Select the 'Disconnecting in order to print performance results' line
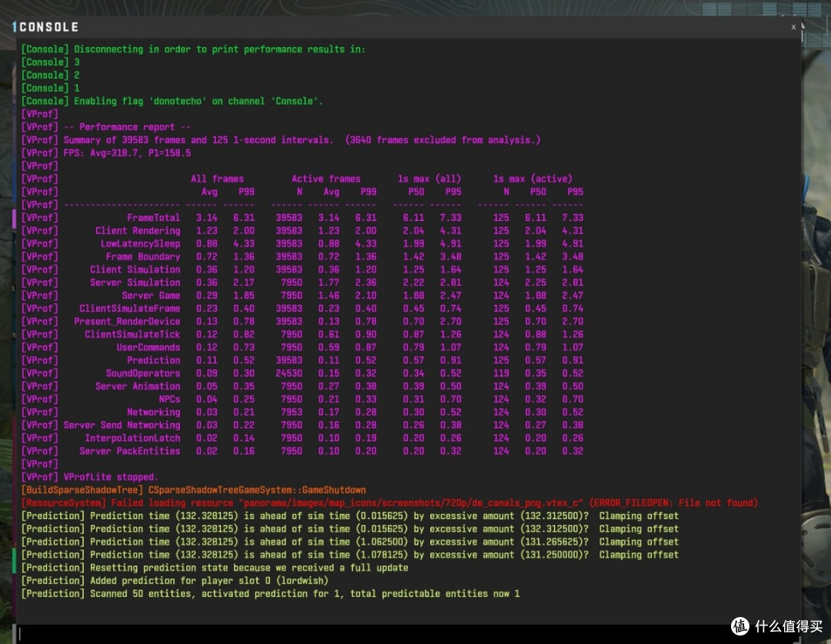Image resolution: width=831 pixels, height=644 pixels. point(193,49)
